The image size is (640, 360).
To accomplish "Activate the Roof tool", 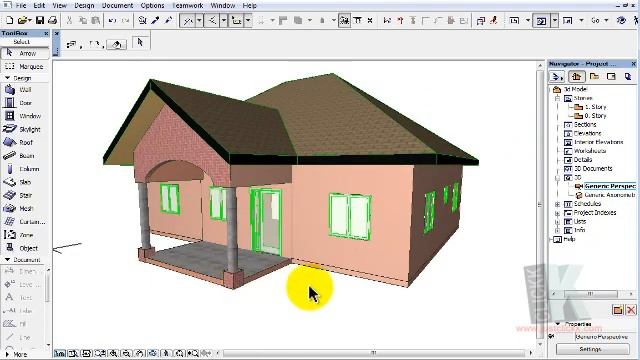I will click(x=24, y=142).
